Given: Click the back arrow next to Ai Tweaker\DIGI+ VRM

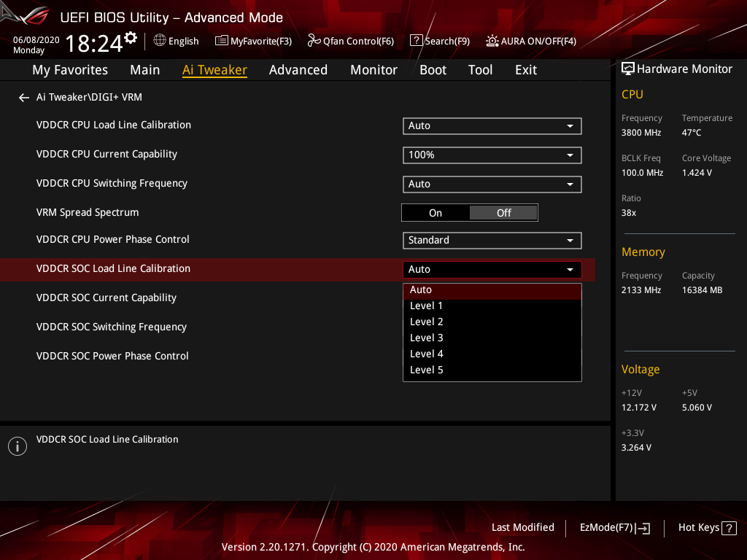Looking at the screenshot, I should coord(24,98).
